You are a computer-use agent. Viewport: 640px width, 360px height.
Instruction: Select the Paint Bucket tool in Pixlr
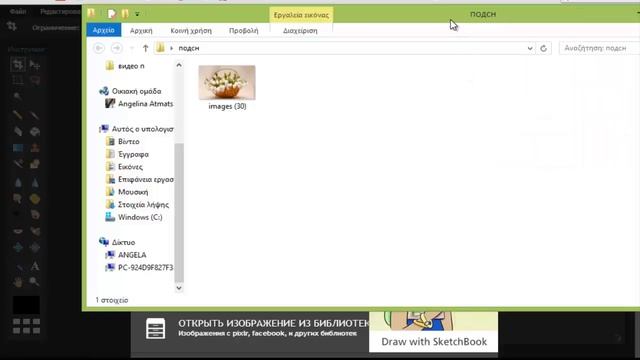pos(35,131)
